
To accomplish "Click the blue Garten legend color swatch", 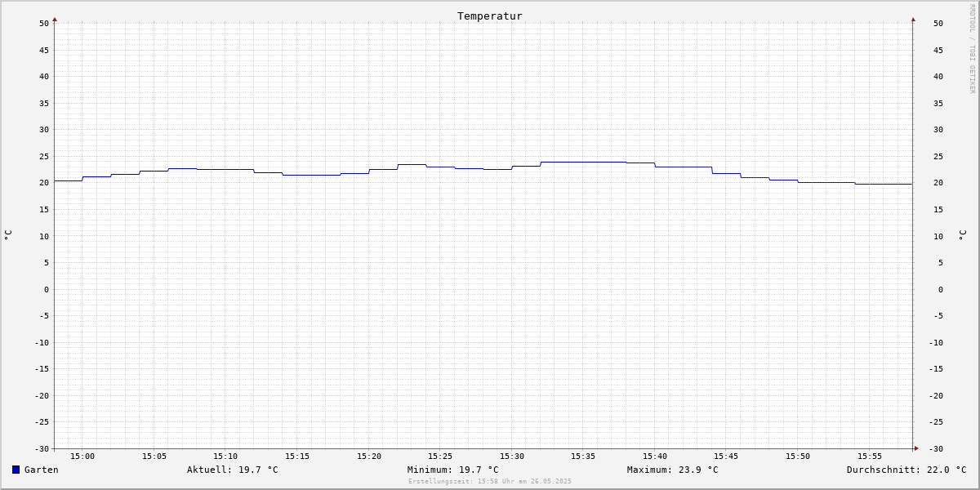I will point(16,470).
